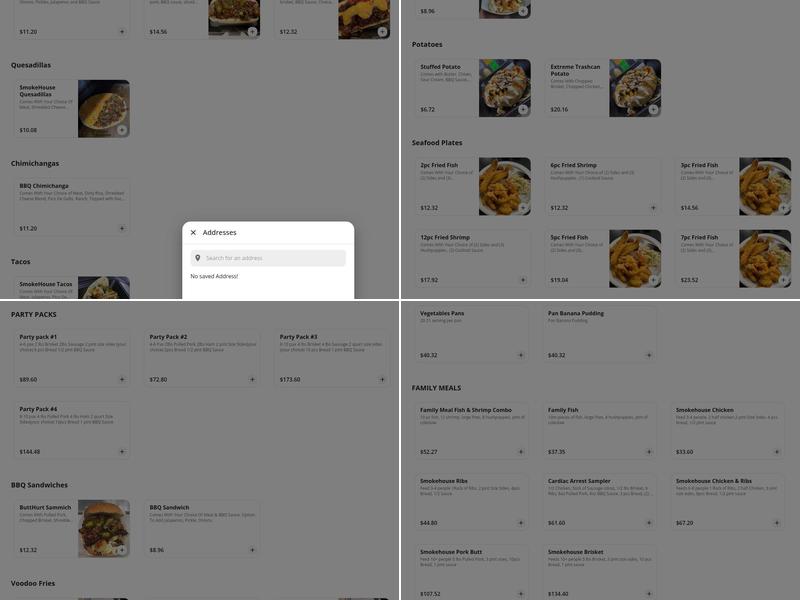The image size is (800, 600).
Task: Add 12pc Fried Shrimp with plus icon
Action: [523, 280]
